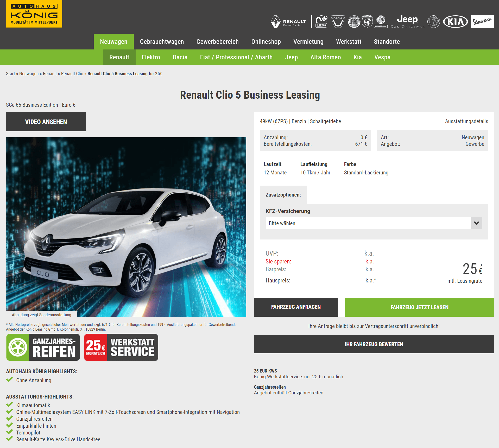Click the Start breadcrumb link
499x448 pixels.
10,74
